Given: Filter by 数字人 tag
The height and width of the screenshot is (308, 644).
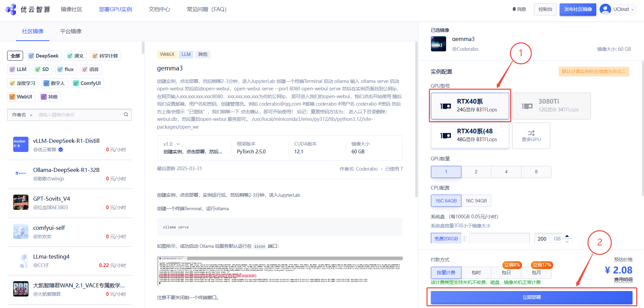Looking at the screenshot, I should (55, 83).
